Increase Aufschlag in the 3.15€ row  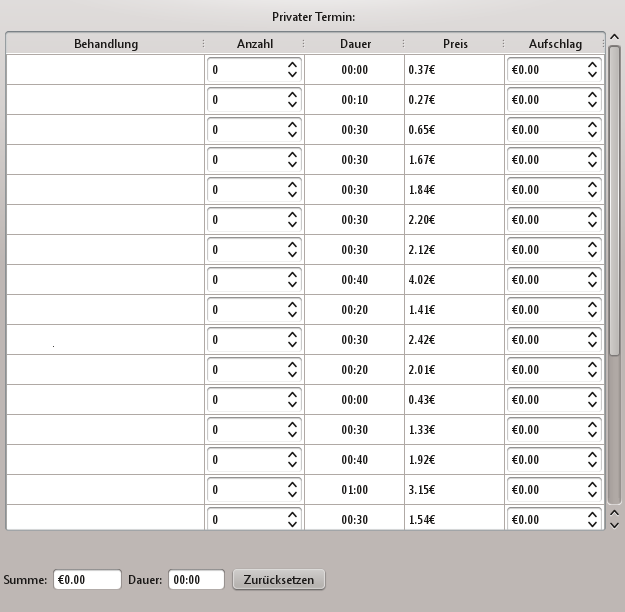tap(592, 485)
